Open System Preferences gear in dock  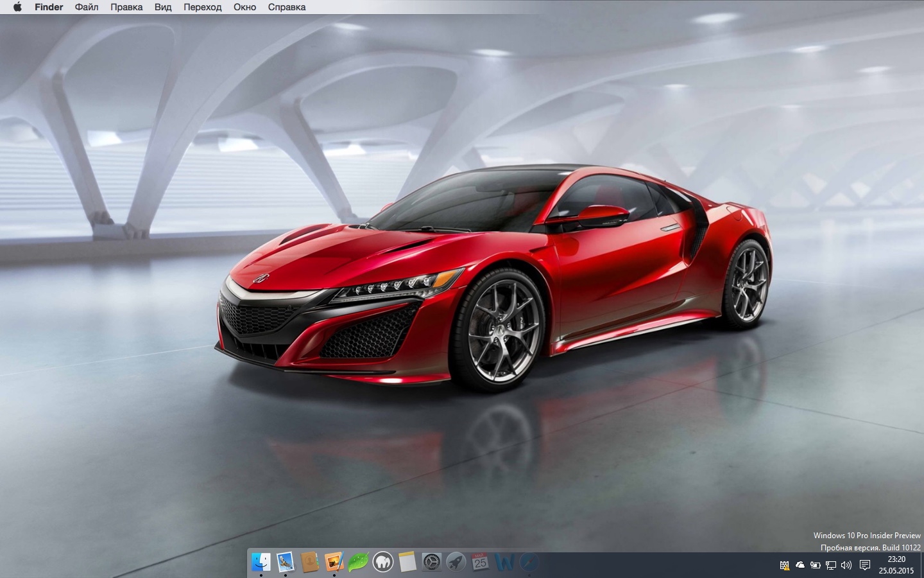[432, 563]
